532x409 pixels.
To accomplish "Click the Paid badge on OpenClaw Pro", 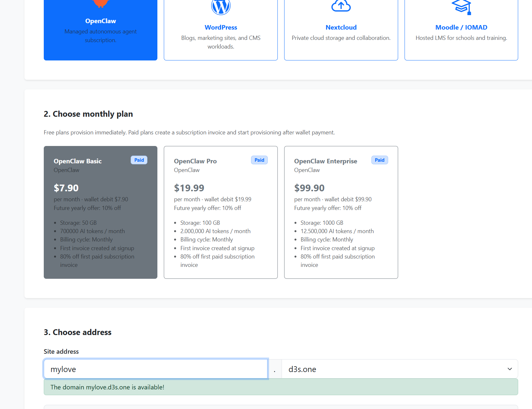I will tap(259, 160).
